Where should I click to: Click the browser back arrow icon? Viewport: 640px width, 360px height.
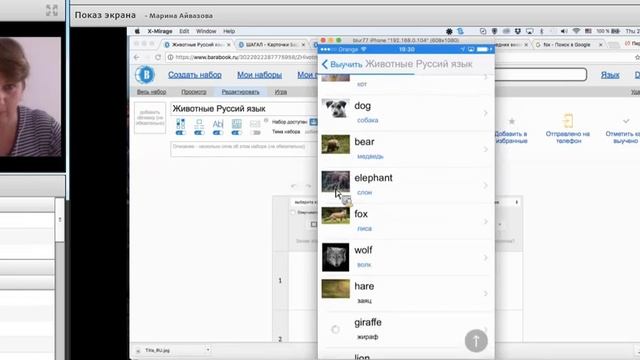coord(137,57)
